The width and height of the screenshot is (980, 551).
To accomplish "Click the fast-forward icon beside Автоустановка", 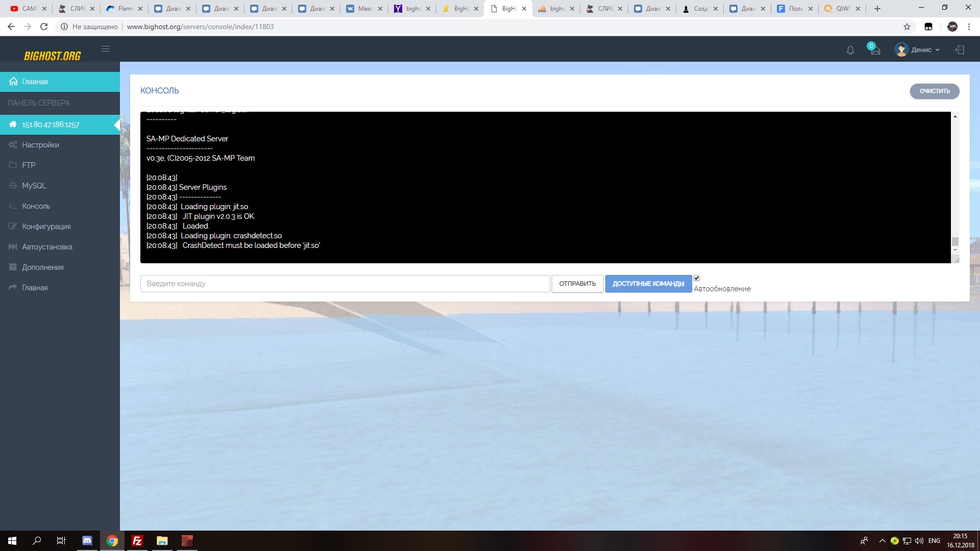I will [x=13, y=247].
